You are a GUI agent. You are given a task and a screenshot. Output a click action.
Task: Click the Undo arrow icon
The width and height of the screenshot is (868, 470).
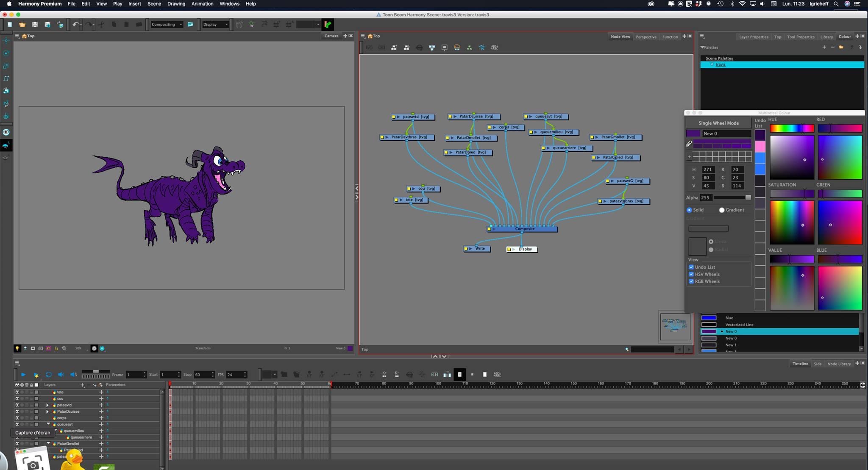(x=75, y=25)
